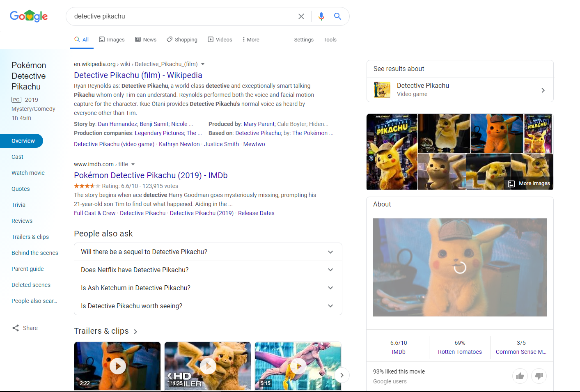Click thumbs down to dislike the movie
Viewport: 580px width, 392px height.
tap(539, 376)
